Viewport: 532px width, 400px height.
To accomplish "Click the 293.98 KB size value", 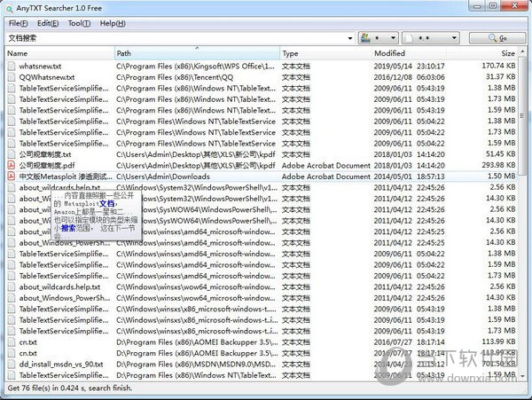I will (x=498, y=165).
